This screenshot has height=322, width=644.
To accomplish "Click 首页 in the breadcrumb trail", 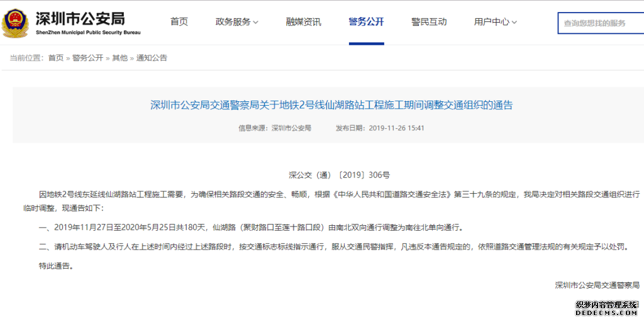I will coord(56,58).
